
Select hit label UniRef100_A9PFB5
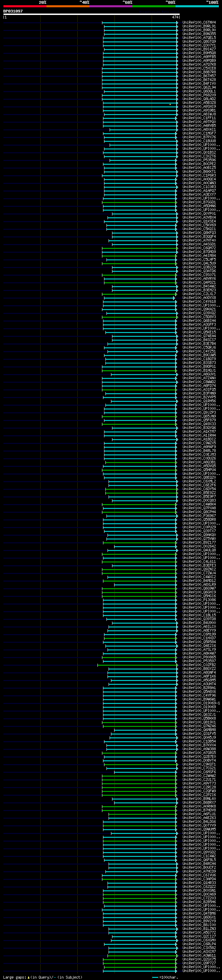click(x=199, y=57)
